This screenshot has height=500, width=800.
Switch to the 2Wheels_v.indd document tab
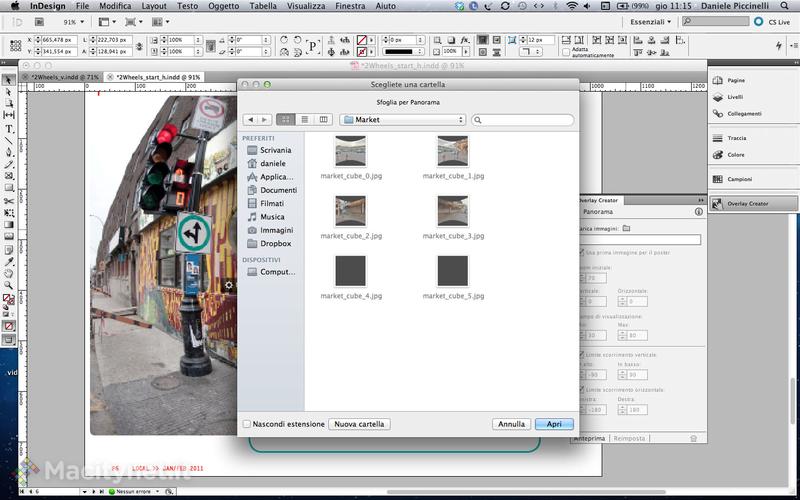[64, 76]
